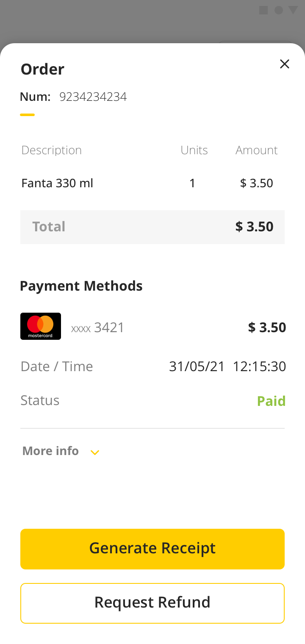The width and height of the screenshot is (305, 644).
Task: Click the Description column header
Action: [x=51, y=150]
